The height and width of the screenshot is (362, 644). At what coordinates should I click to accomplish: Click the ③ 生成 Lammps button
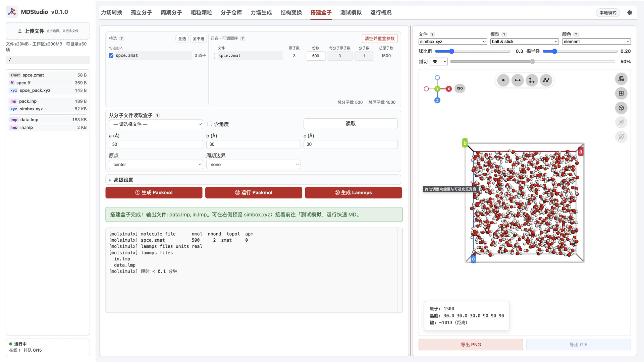click(354, 193)
